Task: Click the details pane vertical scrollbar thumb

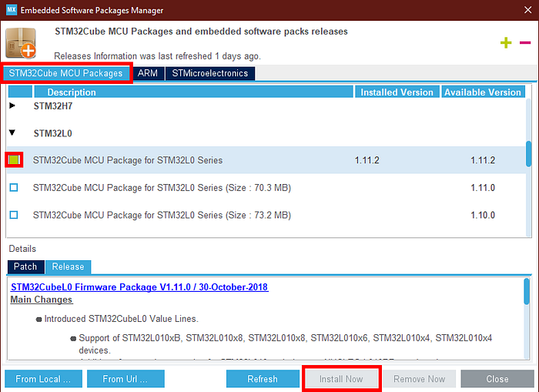Action: [527, 292]
